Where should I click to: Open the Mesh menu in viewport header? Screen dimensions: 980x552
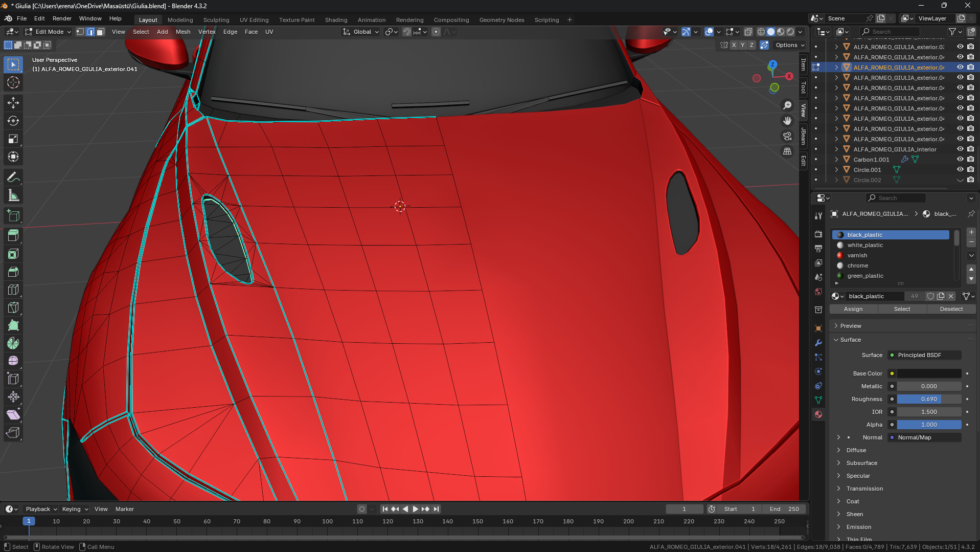(x=183, y=32)
